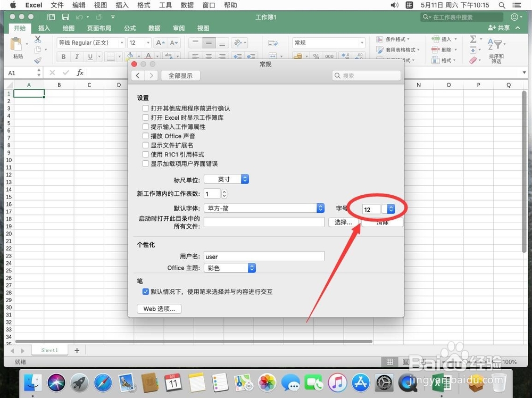Decrease font size with the smaller A icon

tap(173, 43)
